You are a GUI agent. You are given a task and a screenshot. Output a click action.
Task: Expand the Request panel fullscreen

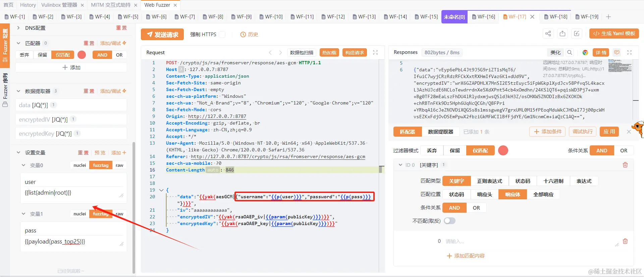click(x=375, y=53)
